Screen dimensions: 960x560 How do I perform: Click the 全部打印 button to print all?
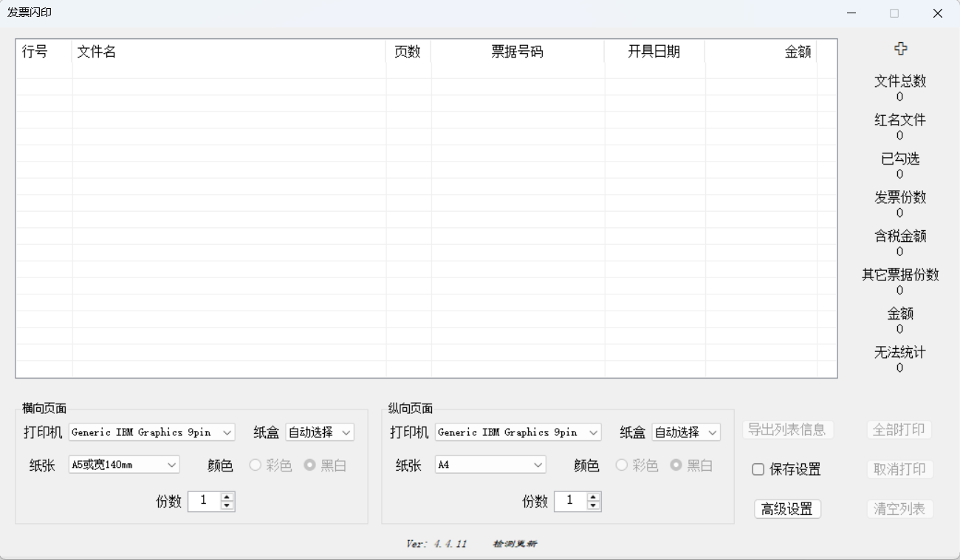coord(899,429)
